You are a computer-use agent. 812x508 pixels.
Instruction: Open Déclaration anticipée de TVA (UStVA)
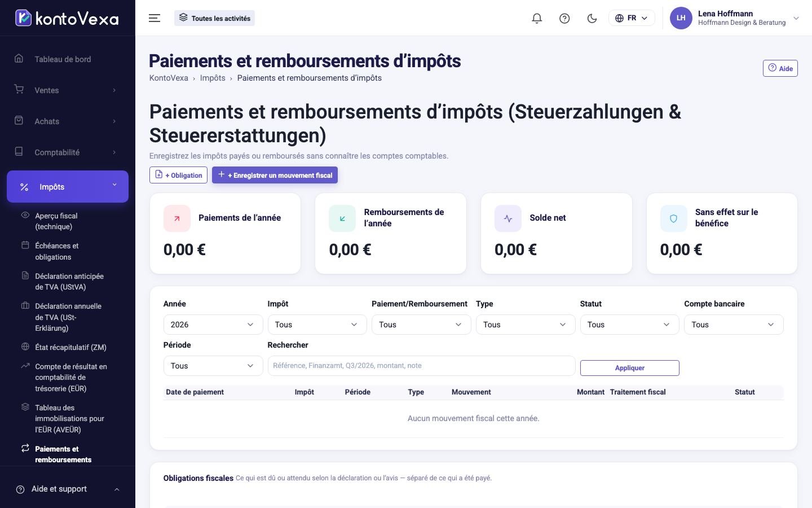click(68, 282)
